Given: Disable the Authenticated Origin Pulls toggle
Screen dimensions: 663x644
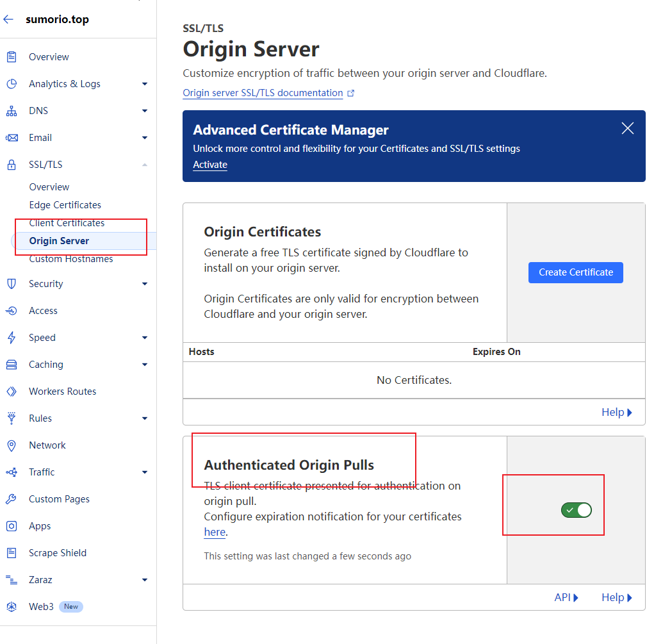Looking at the screenshot, I should tap(576, 510).
